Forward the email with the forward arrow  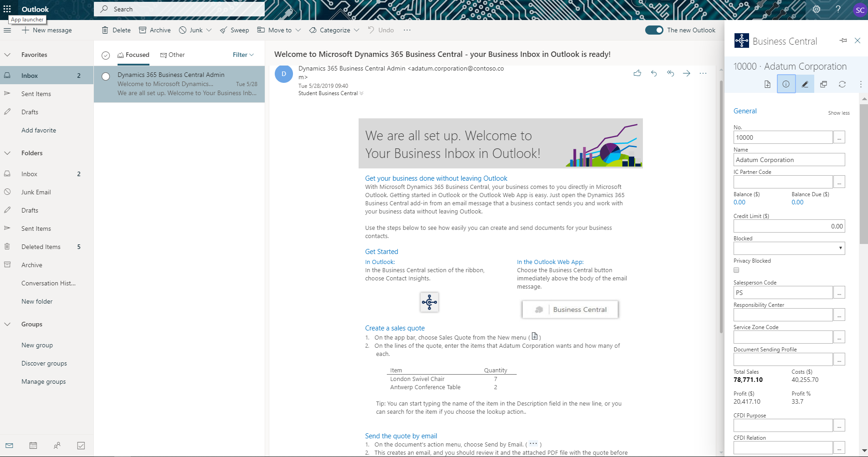pos(687,73)
